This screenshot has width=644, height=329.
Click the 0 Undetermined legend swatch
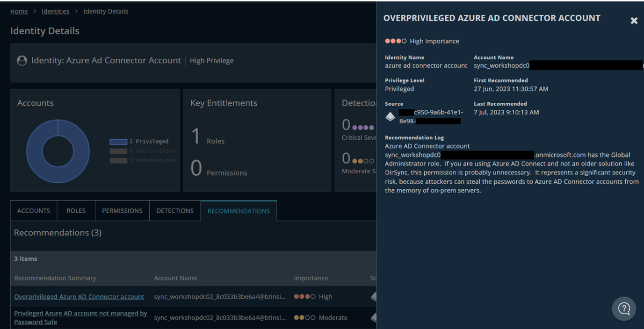118,160
